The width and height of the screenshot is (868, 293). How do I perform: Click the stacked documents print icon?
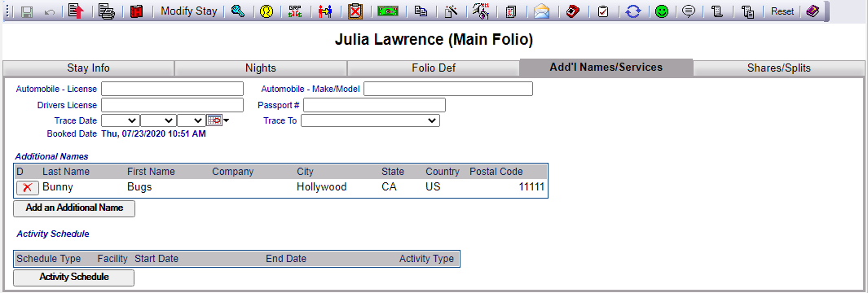pyautogui.click(x=106, y=11)
